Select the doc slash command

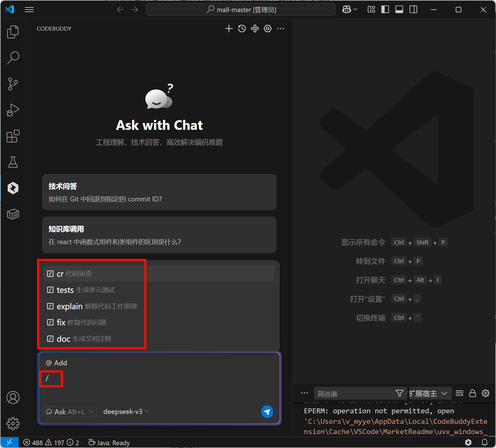click(x=159, y=339)
